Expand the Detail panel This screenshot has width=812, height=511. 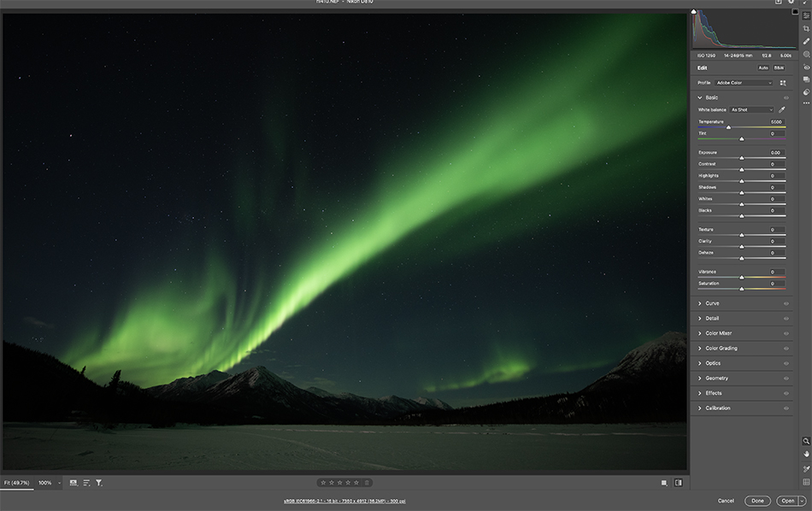(x=700, y=319)
